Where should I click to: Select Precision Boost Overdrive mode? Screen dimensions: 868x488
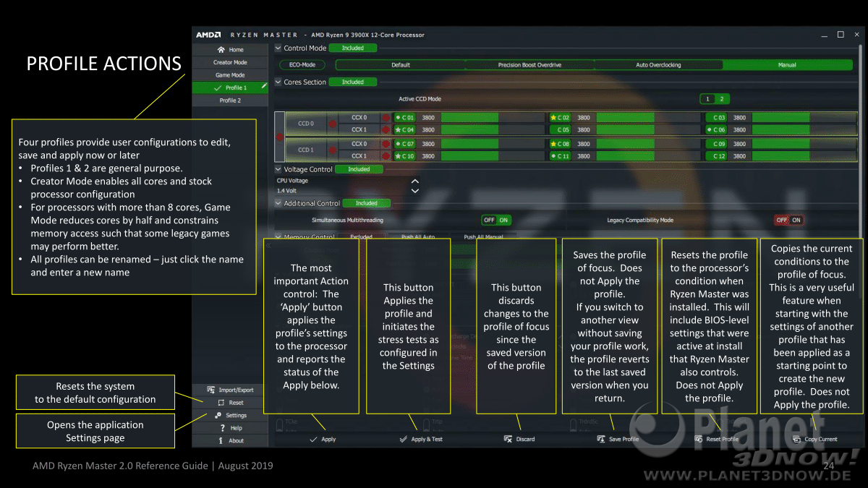tap(529, 65)
